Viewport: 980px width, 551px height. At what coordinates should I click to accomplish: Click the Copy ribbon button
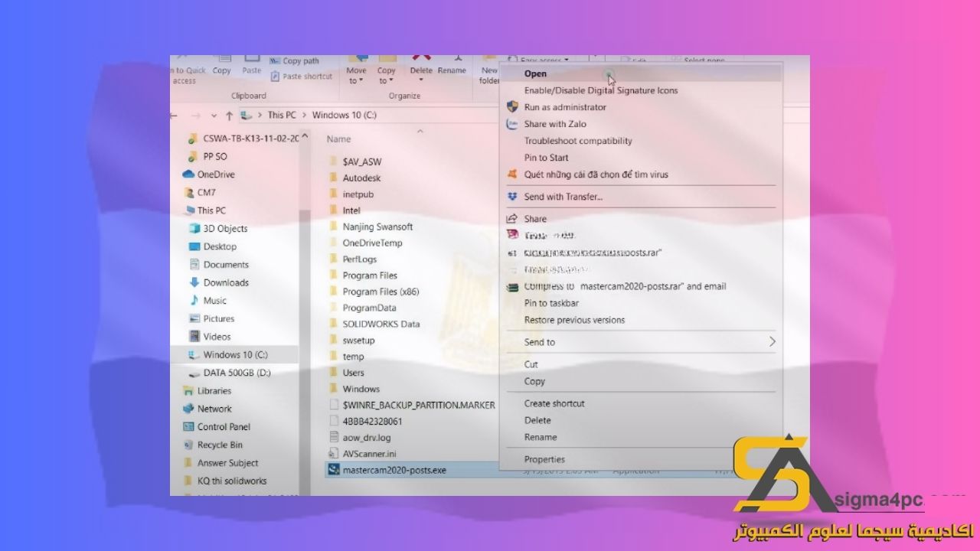click(x=222, y=65)
